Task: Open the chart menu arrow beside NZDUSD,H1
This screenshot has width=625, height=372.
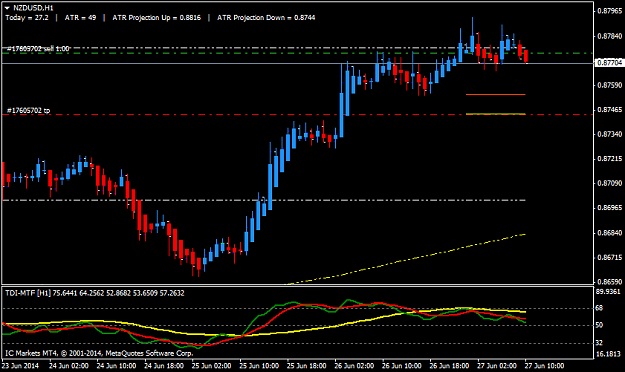Action: [x=7, y=8]
